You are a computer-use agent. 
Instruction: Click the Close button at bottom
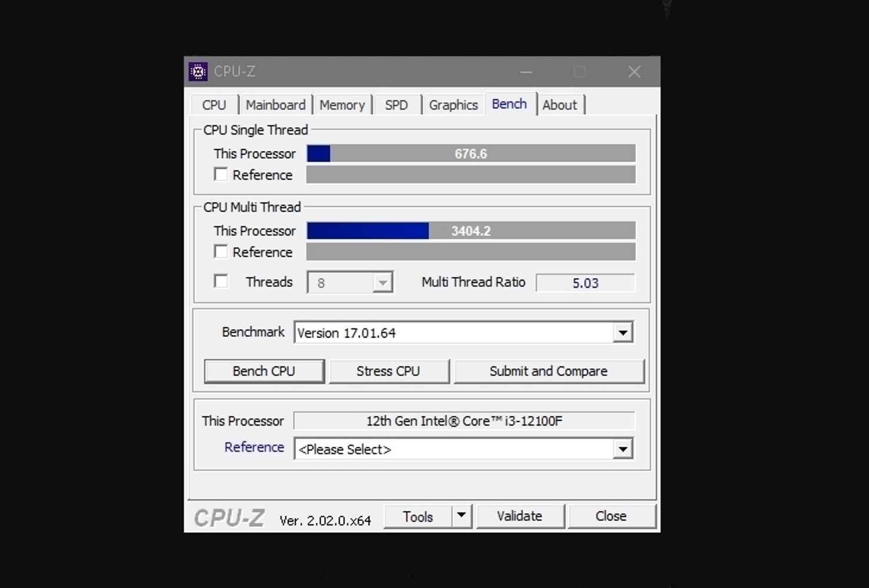point(611,516)
